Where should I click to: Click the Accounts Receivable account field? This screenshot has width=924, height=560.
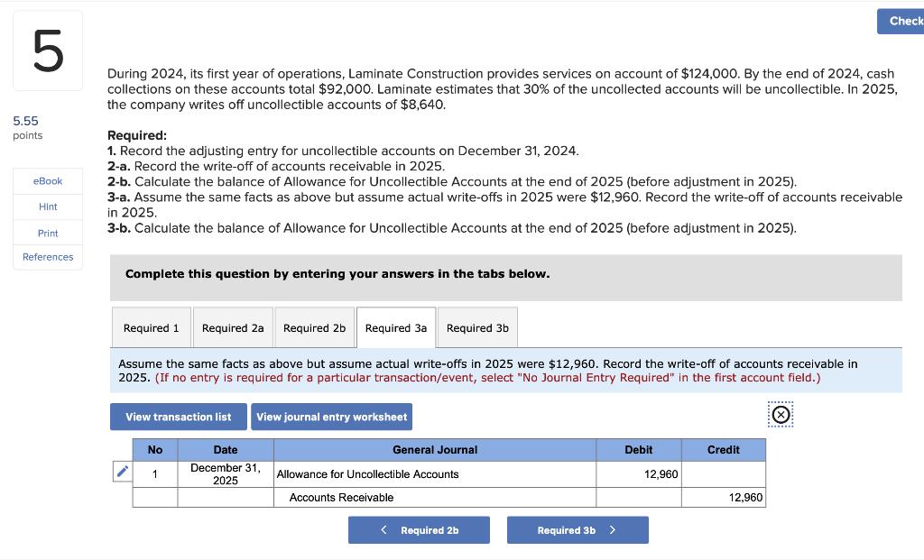click(343, 497)
